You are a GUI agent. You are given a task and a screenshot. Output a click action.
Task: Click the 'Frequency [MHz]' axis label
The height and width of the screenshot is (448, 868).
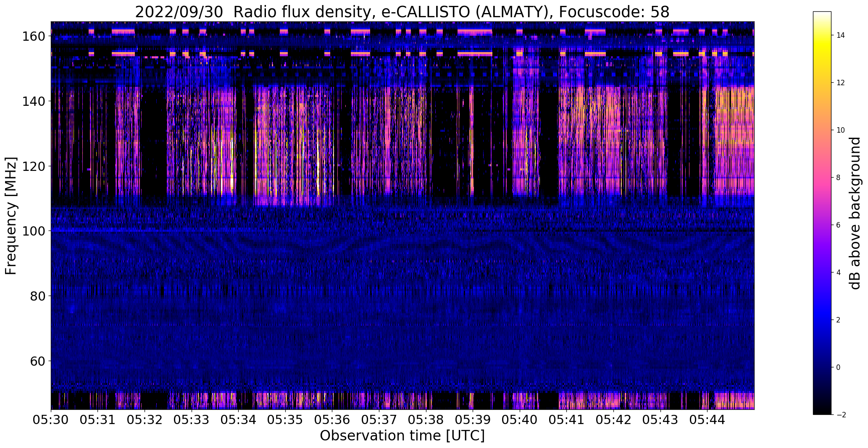(11, 216)
